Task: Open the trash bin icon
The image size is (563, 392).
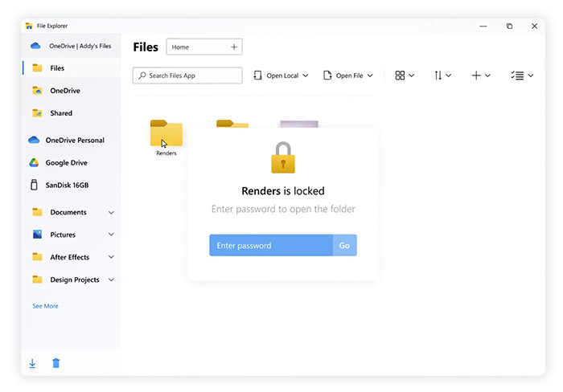Action: (x=55, y=363)
